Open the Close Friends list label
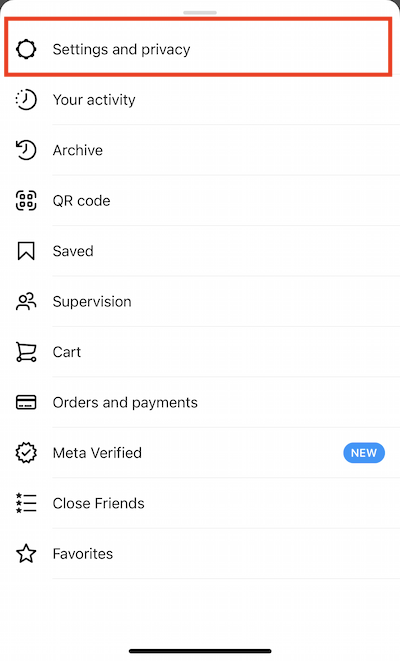This screenshot has height=661, width=400. click(x=99, y=503)
